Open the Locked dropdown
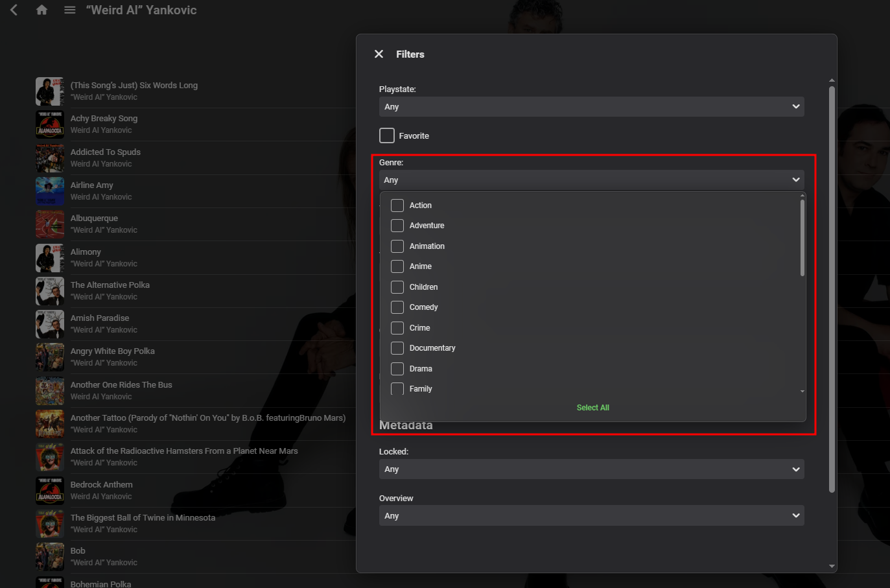 click(x=591, y=469)
